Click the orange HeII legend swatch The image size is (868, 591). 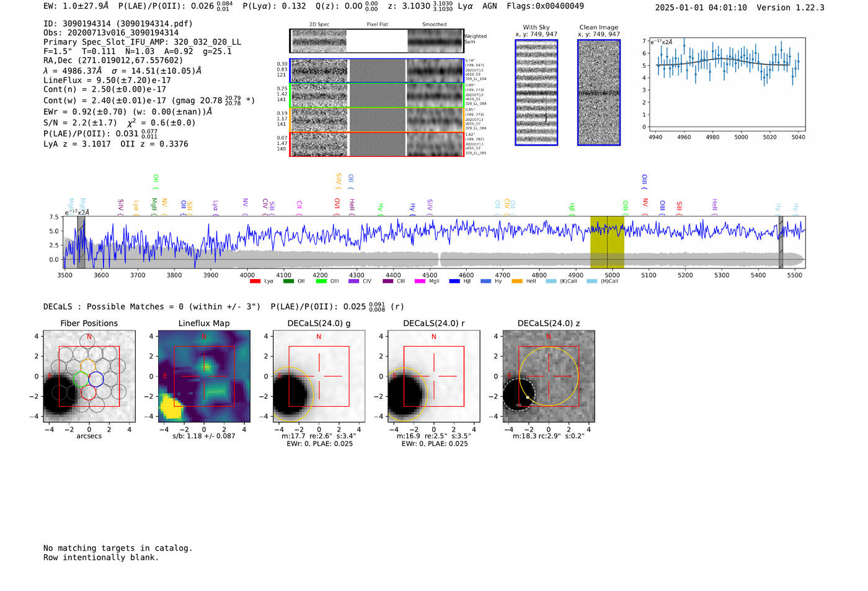click(x=517, y=282)
